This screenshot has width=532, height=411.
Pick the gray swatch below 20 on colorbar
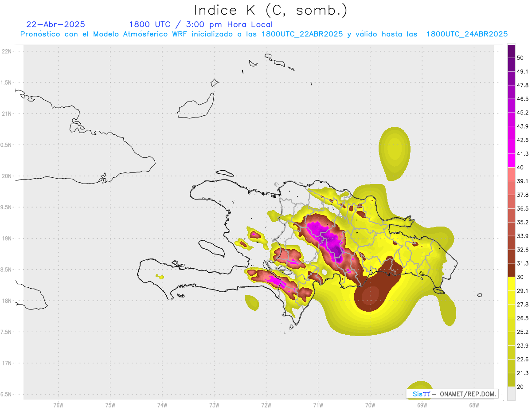(x=512, y=394)
